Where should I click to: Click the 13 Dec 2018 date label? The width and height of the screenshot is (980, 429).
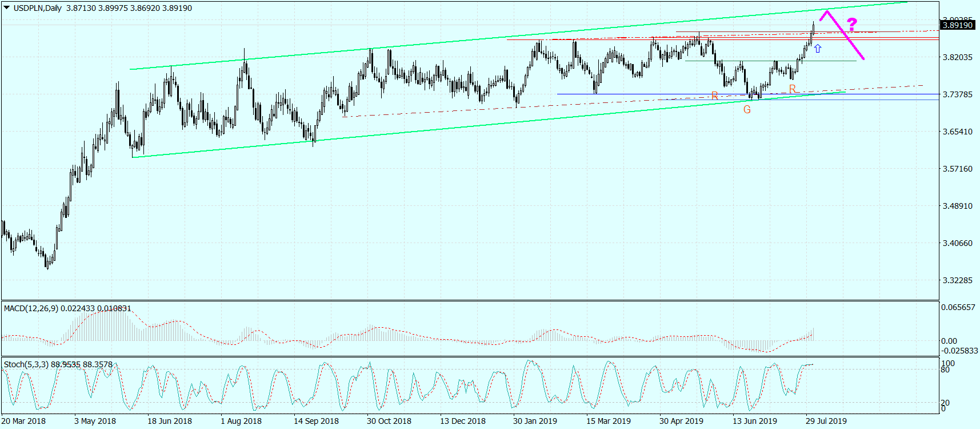(x=463, y=421)
